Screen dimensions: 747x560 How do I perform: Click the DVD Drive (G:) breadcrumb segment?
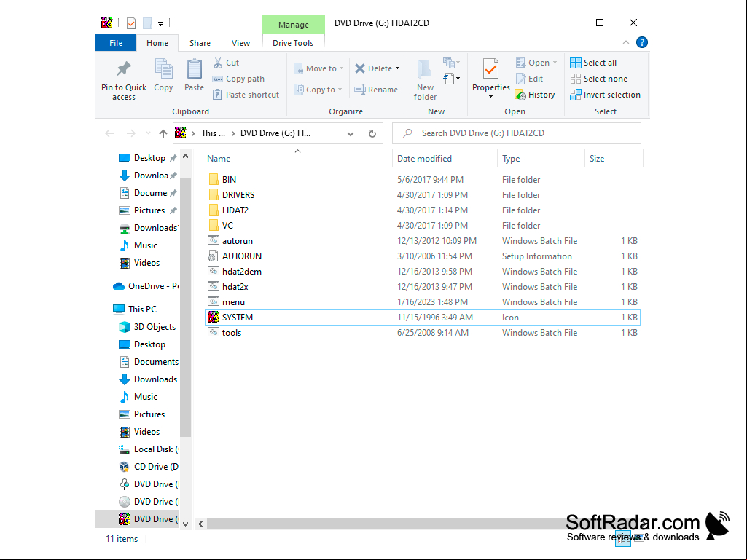pyautogui.click(x=275, y=133)
